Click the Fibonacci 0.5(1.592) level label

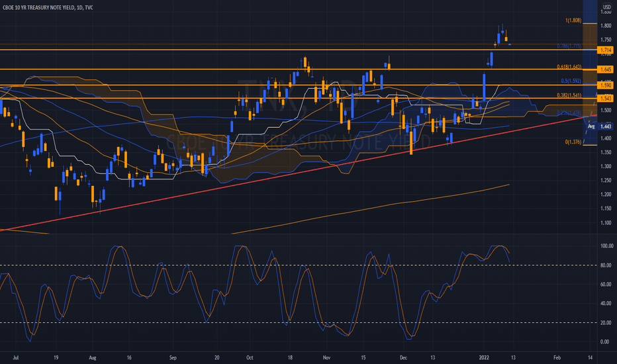coord(571,81)
